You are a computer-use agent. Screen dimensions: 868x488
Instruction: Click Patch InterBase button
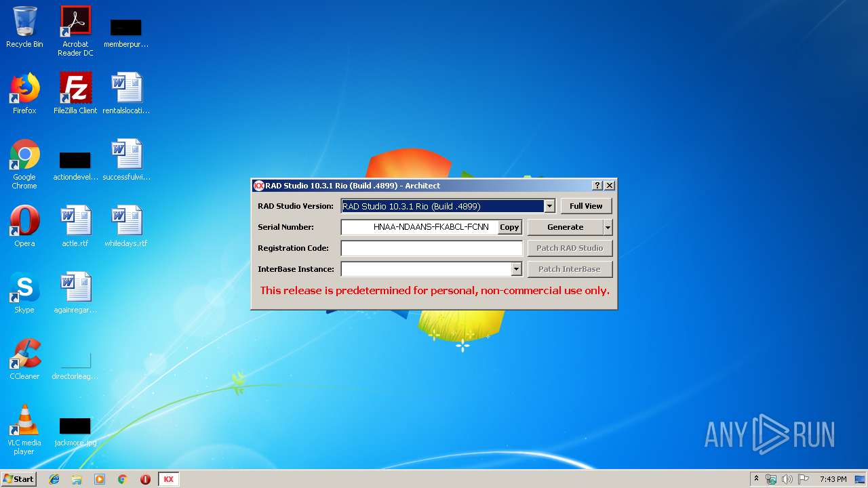pos(570,269)
